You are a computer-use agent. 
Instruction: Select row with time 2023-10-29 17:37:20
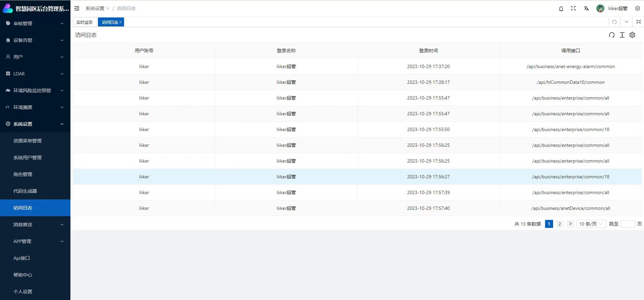click(x=357, y=66)
